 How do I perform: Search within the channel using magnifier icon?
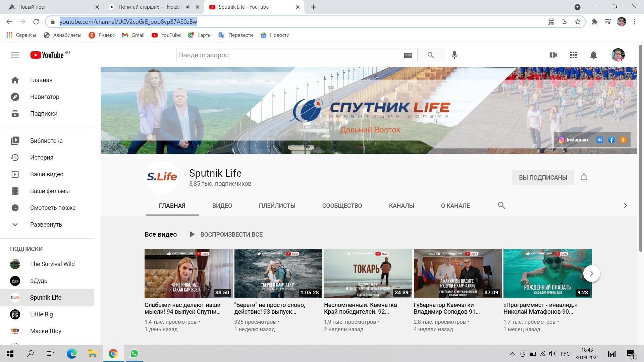(501, 205)
